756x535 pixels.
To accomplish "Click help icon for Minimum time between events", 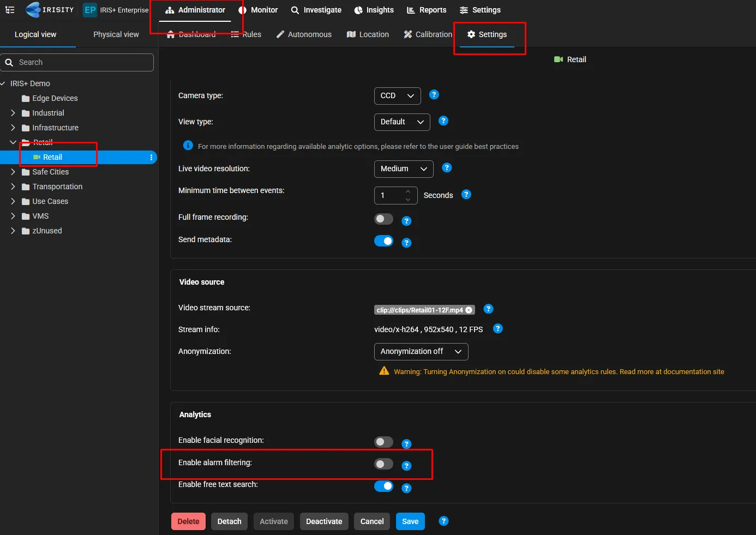I will pos(466,195).
